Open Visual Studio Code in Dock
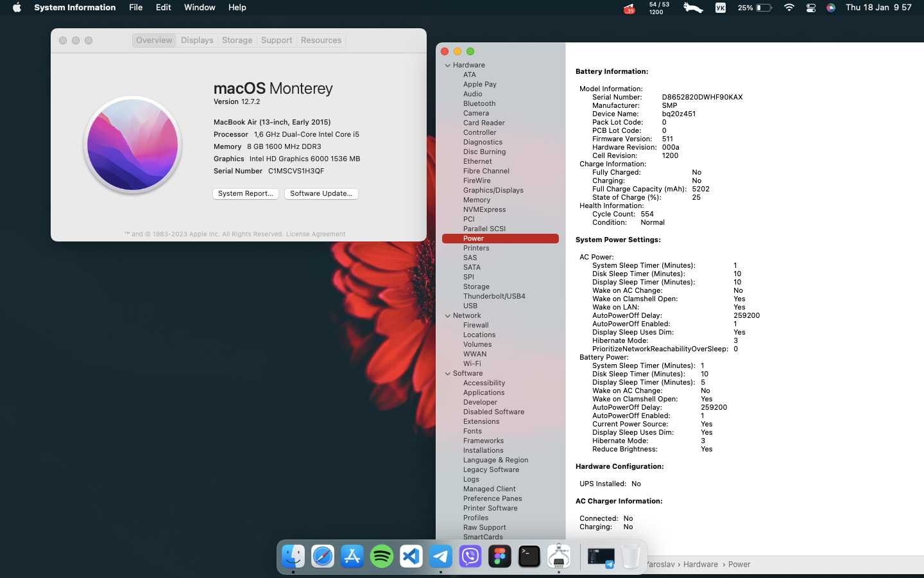Image resolution: width=924 pixels, height=578 pixels. [x=411, y=556]
